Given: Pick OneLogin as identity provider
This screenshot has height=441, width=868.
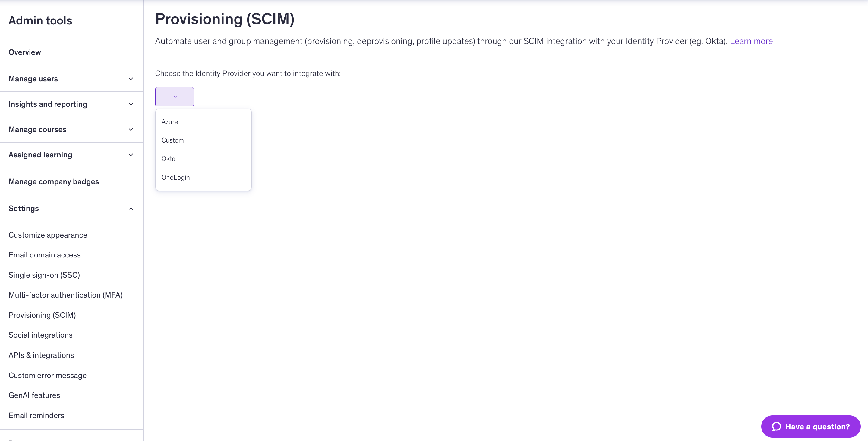Looking at the screenshot, I should coord(175,177).
